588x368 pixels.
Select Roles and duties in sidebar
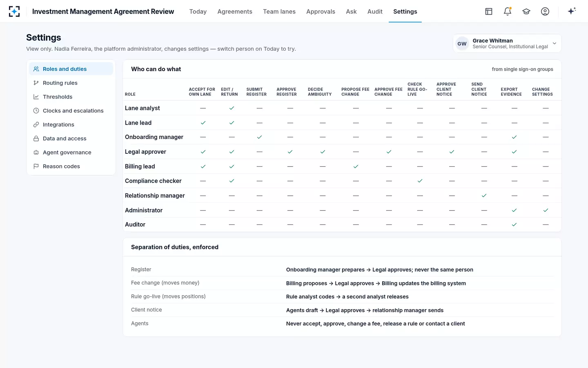click(x=71, y=69)
